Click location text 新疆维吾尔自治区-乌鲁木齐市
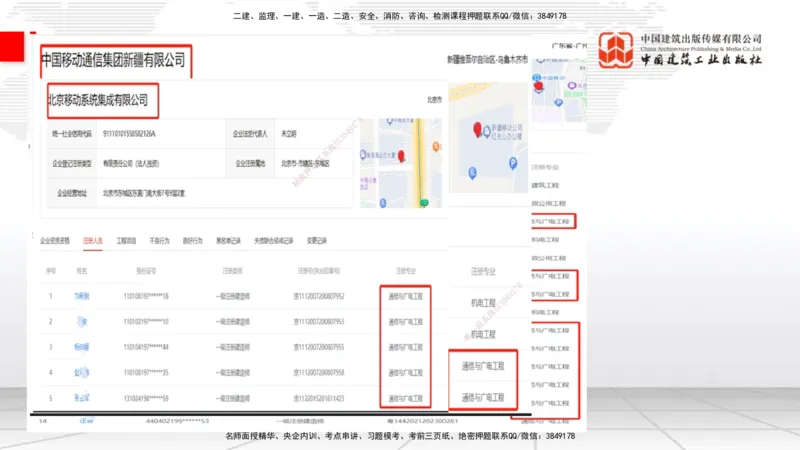Image resolution: width=800 pixels, height=450 pixels. coord(487,60)
